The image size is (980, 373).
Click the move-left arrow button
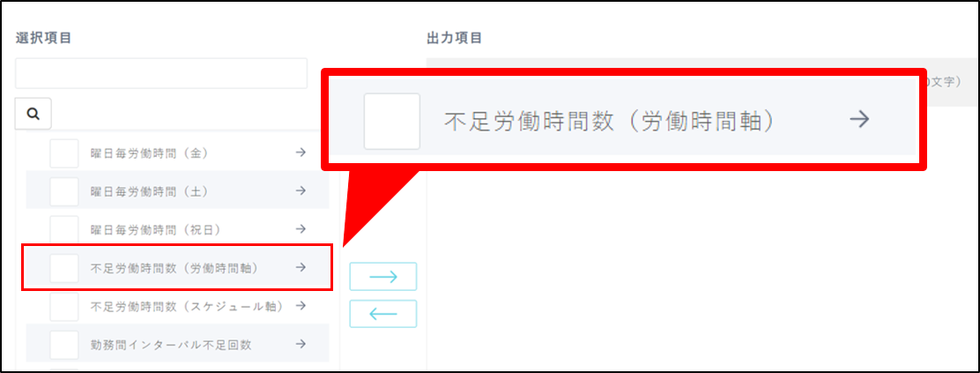pyautogui.click(x=383, y=314)
